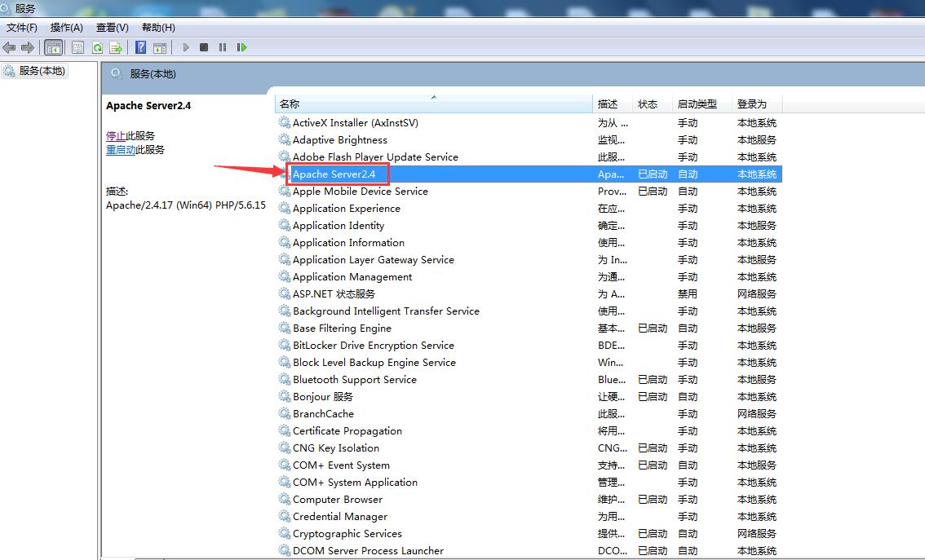Select the ASP.NET 状态服务 row
The height and width of the screenshot is (560, 925).
coord(529,293)
